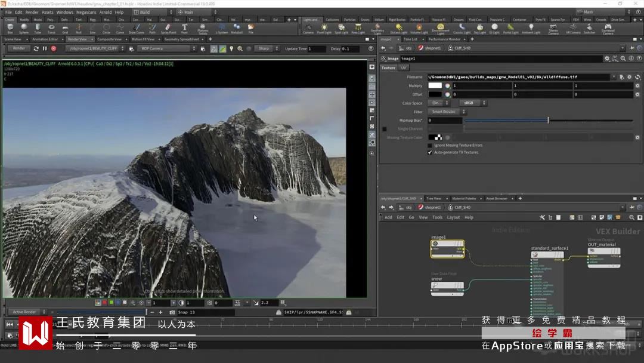The width and height of the screenshot is (644, 363).
Task: Stop the render with red icon
Action: point(54,48)
